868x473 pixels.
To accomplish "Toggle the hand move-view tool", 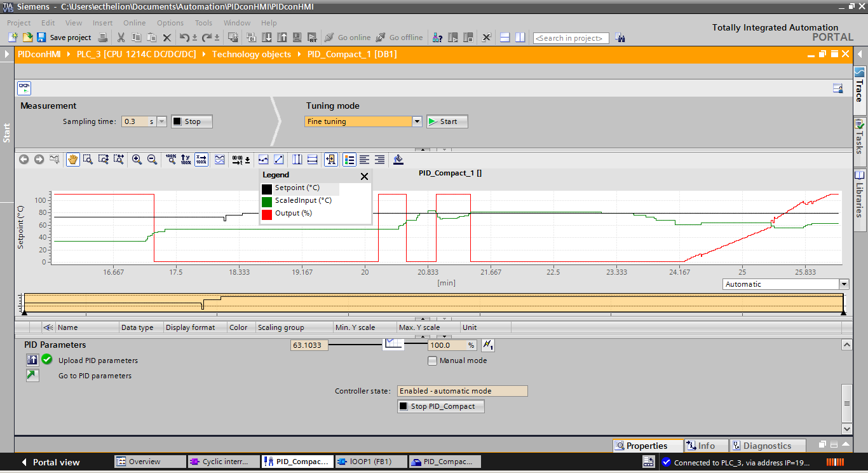I will (x=73, y=160).
